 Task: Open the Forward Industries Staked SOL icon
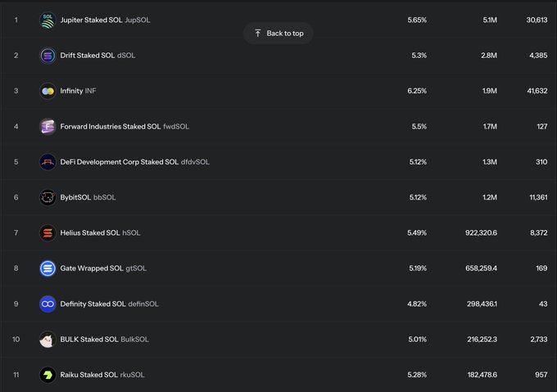click(x=48, y=127)
